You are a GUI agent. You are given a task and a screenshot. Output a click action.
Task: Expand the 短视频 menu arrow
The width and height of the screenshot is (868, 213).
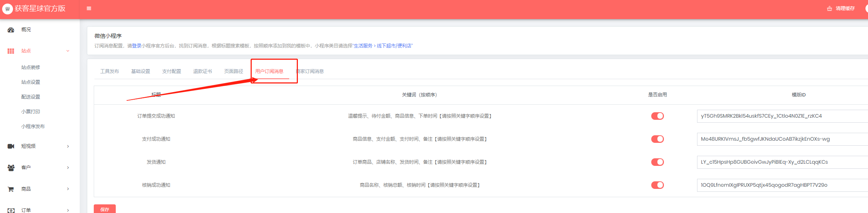pos(68,146)
